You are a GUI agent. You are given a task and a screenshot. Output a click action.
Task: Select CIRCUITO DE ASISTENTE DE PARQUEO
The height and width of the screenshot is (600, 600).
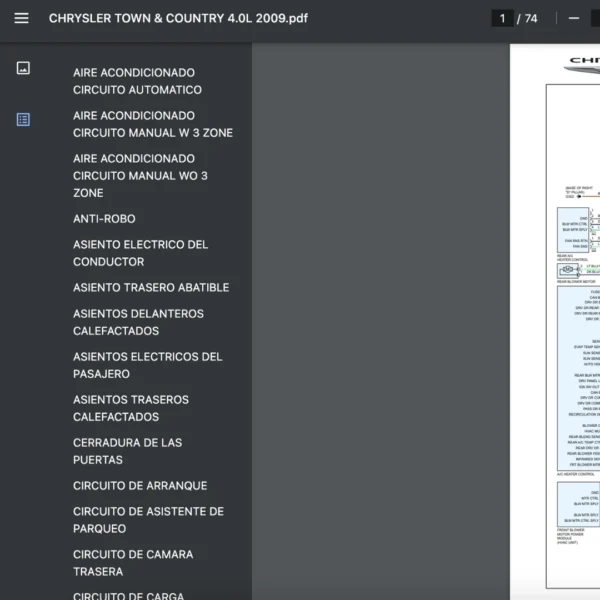pyautogui.click(x=148, y=520)
